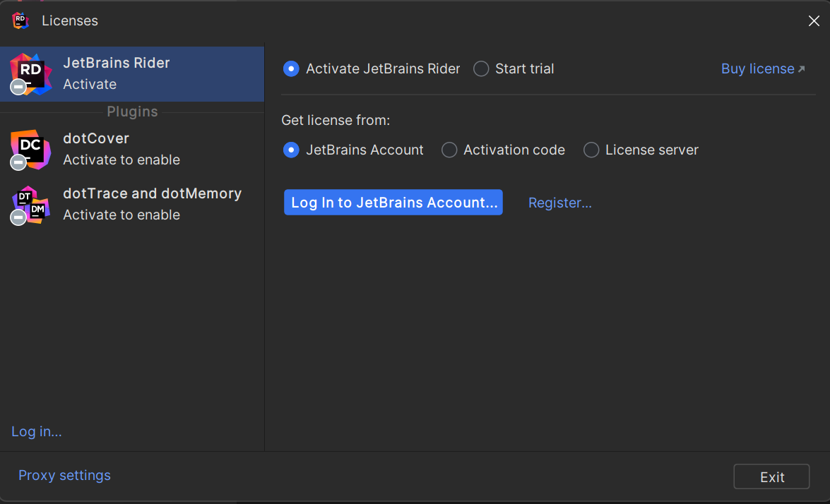
Task: Click the dotTrace and dotMemory icon
Action: pos(30,205)
